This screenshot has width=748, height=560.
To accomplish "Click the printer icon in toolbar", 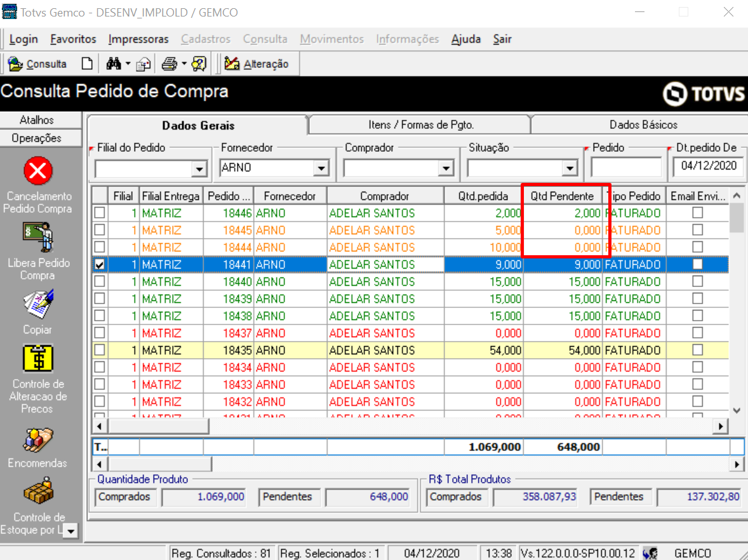I will pos(170,63).
